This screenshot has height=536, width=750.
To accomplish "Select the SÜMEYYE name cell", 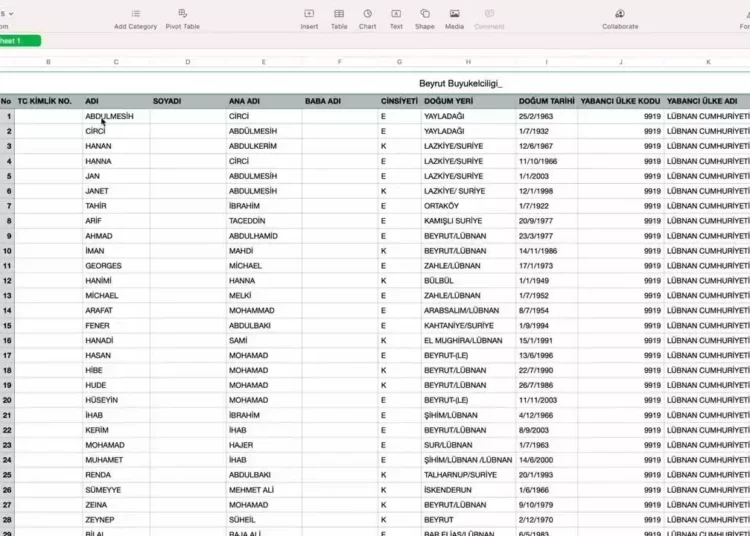I will pos(116,490).
